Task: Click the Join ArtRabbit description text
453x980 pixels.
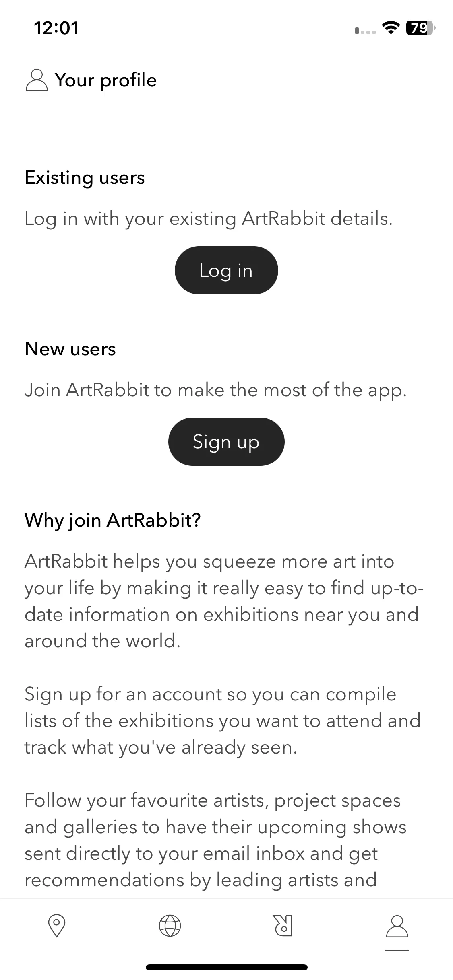Action: tap(216, 391)
